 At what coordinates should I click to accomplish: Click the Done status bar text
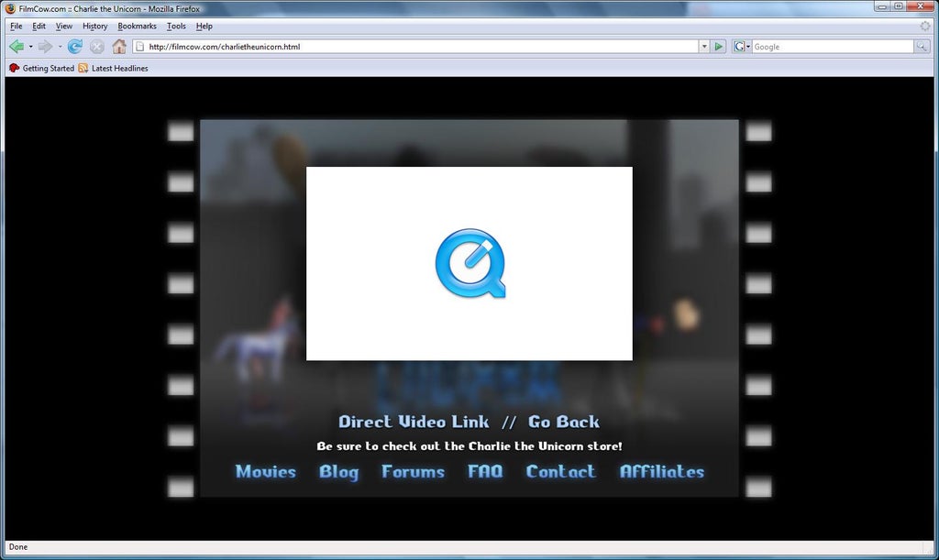click(18, 547)
